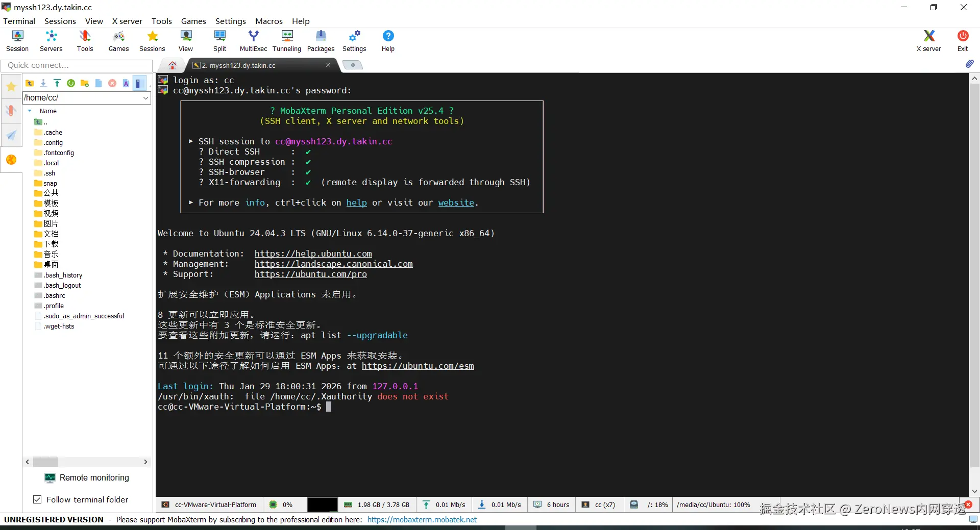The image size is (980, 530).
Task: Click the CPU 0% status bar entry
Action: tap(282, 504)
